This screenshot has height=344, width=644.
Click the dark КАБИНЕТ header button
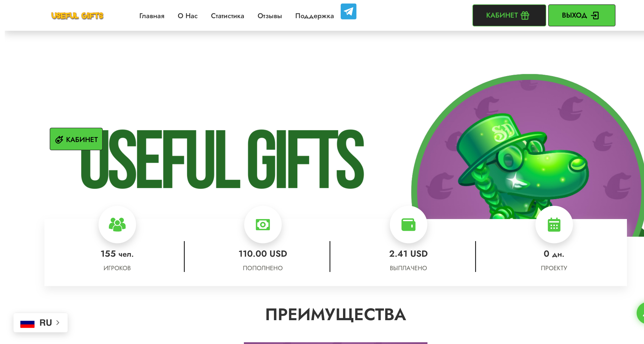pos(509,15)
